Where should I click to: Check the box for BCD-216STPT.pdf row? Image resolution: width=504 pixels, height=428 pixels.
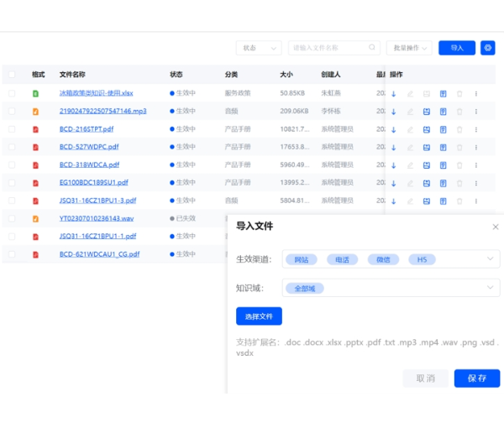click(12, 129)
